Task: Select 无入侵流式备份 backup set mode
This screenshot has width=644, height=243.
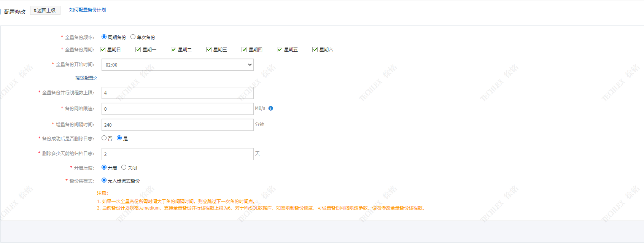Action: (x=104, y=180)
